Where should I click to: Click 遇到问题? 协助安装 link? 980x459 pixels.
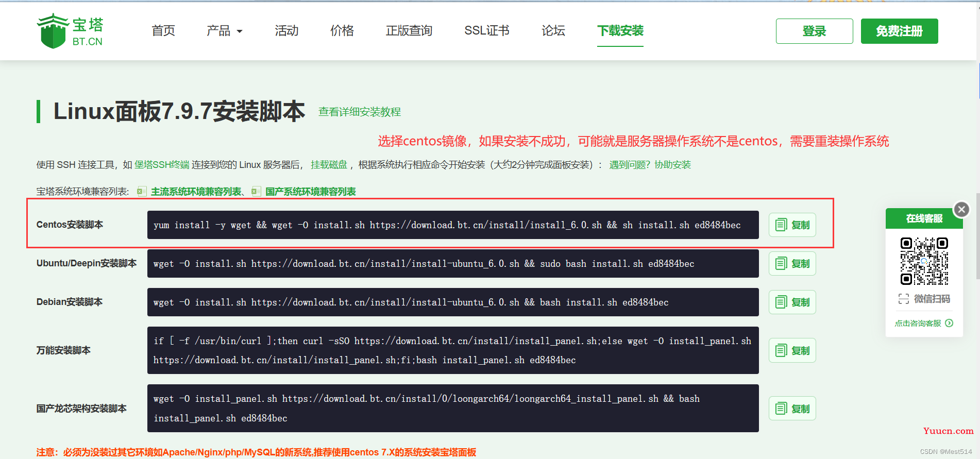650,165
